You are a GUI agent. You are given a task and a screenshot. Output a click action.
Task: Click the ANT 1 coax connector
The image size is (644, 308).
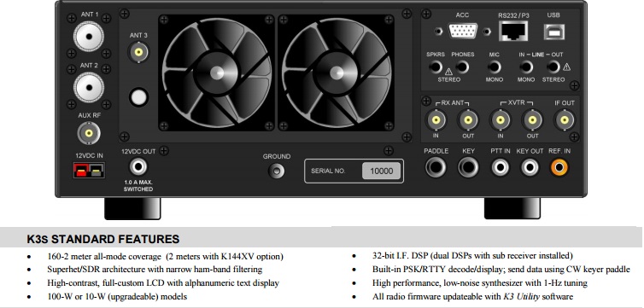pyautogui.click(x=89, y=37)
